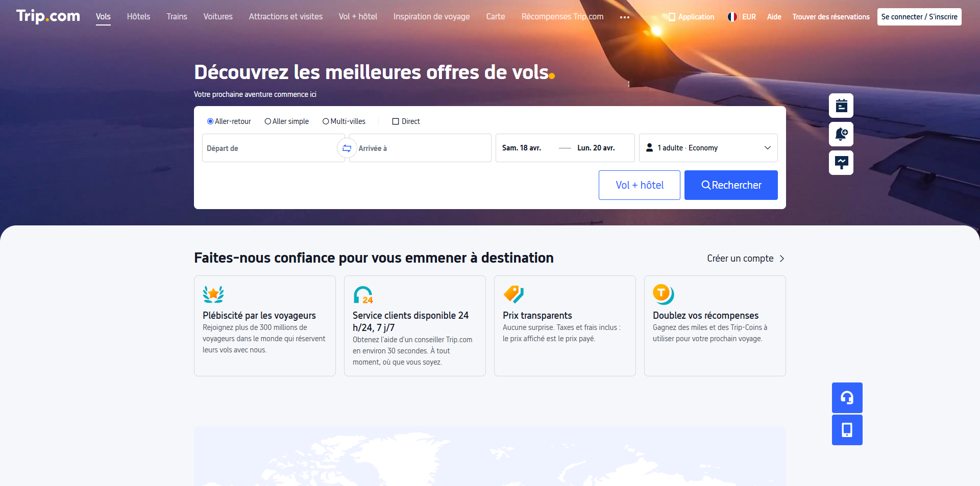
Task: Switch to the Hôtels tab
Action: coord(139,16)
